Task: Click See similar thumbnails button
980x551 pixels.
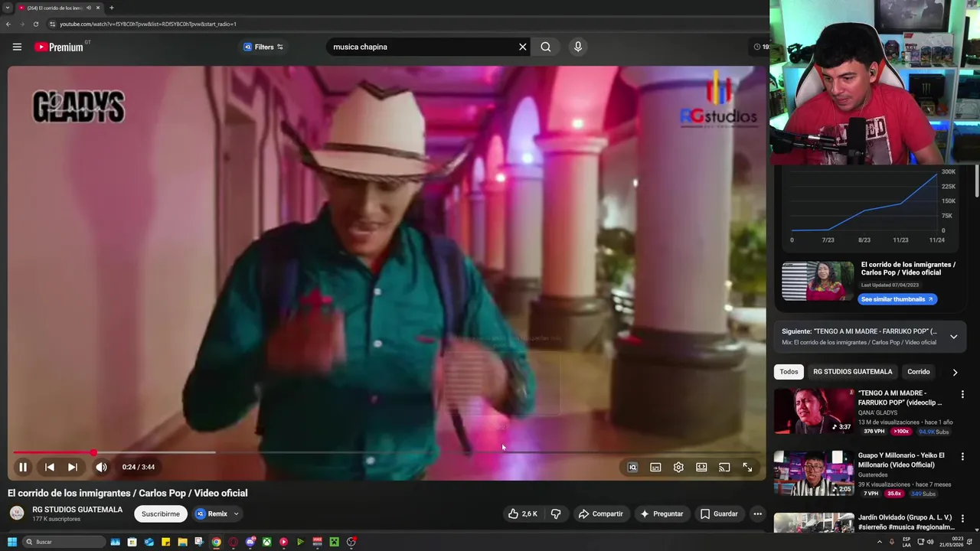Action: [x=897, y=299]
